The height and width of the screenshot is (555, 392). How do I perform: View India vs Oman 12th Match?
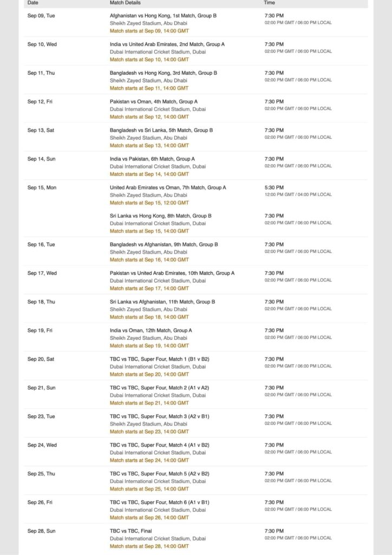[151, 331]
